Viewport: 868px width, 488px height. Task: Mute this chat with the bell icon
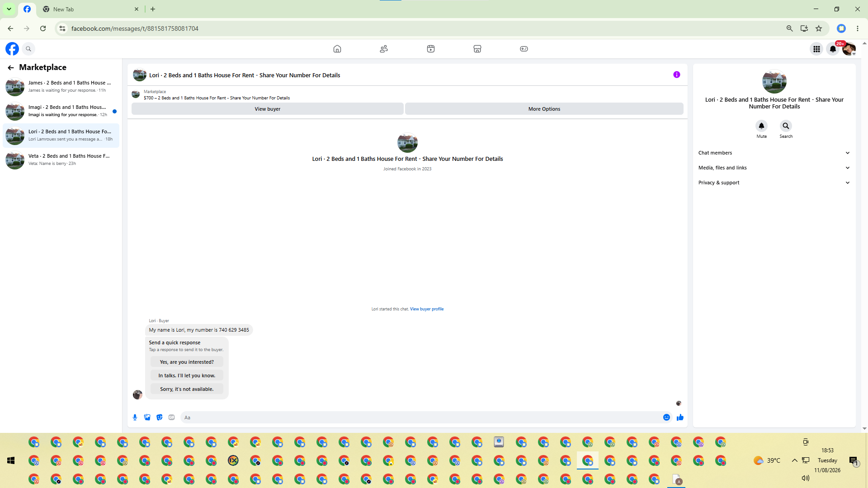point(762,126)
